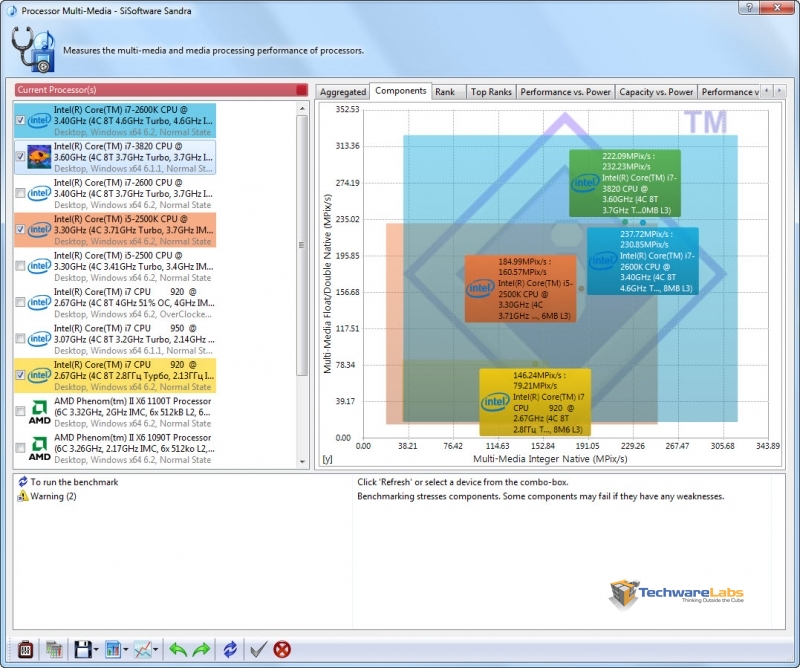800x668 pixels.
Task: Open the Performance vs. Power tab
Action: tap(565, 92)
